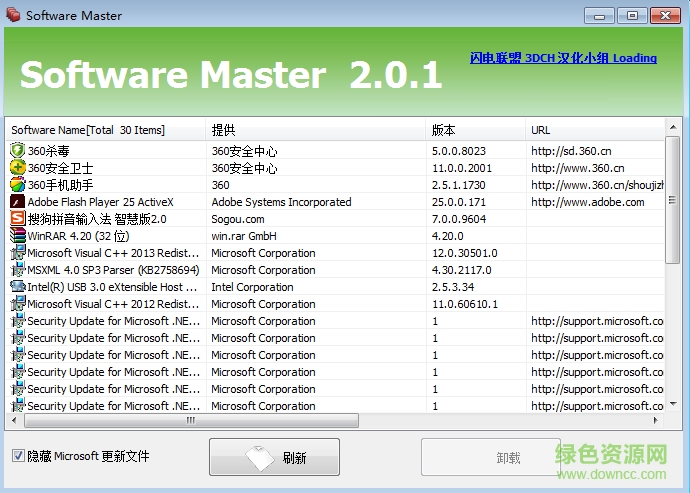This screenshot has height=493, width=690.
Task: Select the 360安全卫士 row name
Action: tap(60, 168)
